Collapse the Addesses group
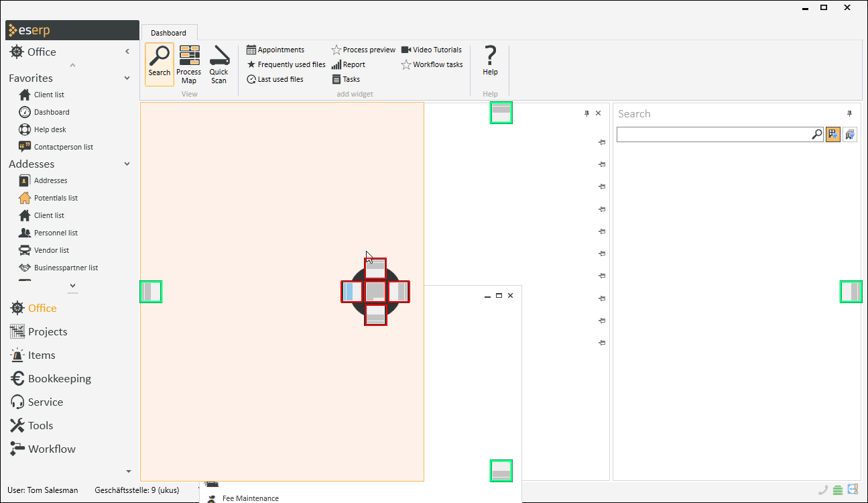 click(x=127, y=164)
